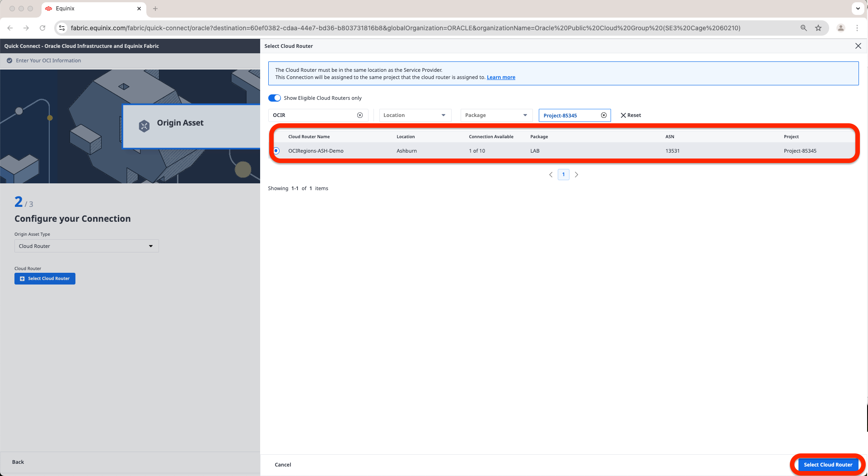This screenshot has height=476, width=868.
Task: Close the Select Cloud Router panel
Action: [x=858, y=46]
